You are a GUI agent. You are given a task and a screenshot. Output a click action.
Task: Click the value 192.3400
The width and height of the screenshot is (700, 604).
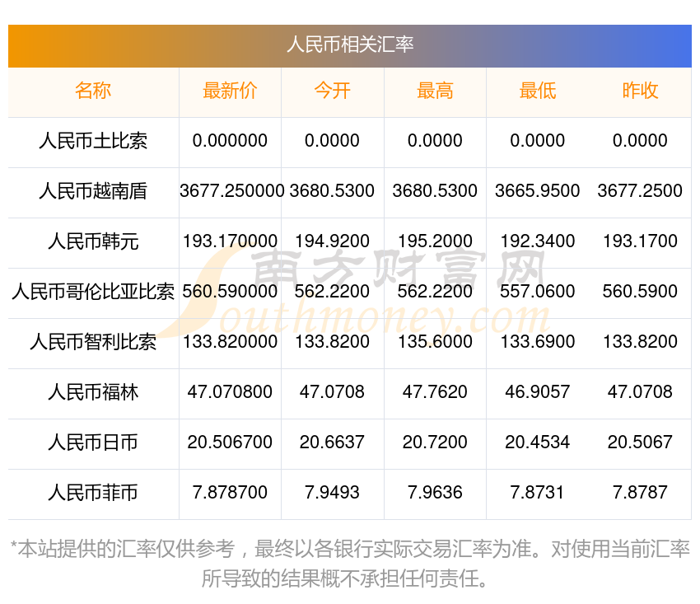click(x=538, y=241)
